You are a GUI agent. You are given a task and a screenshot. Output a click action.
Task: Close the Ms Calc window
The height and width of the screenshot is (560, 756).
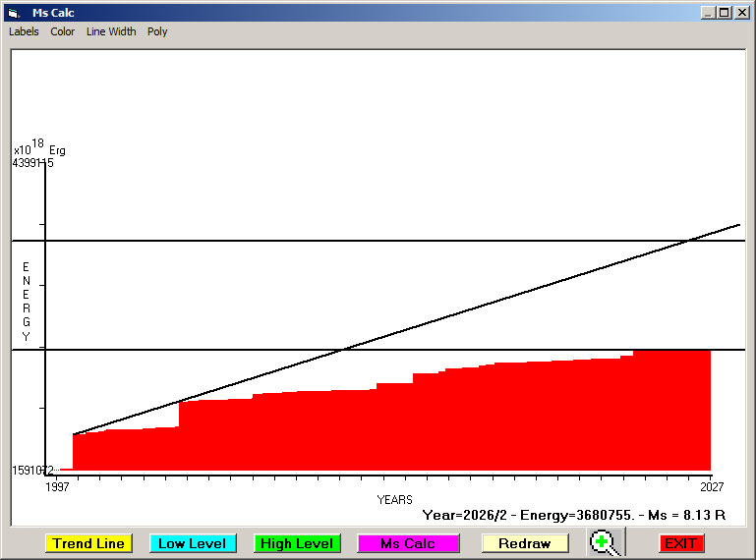pos(741,13)
